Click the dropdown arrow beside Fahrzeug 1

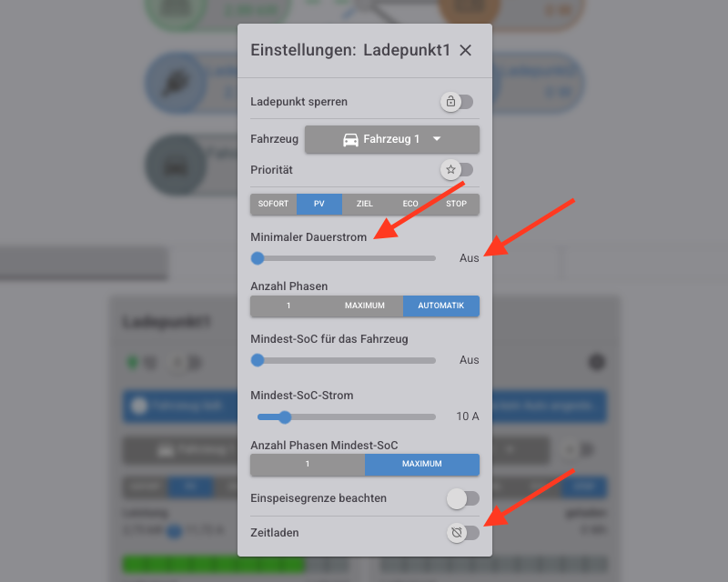[x=437, y=139]
